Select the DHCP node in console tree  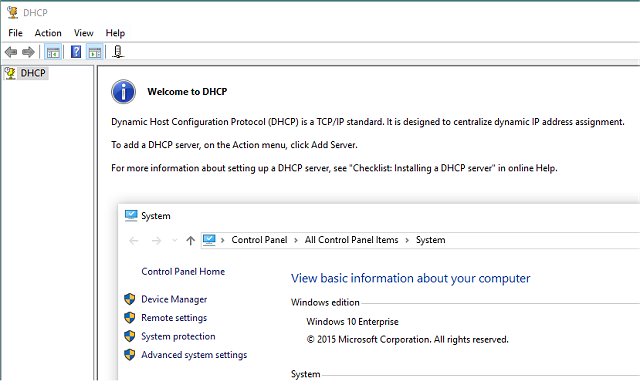pos(33,73)
